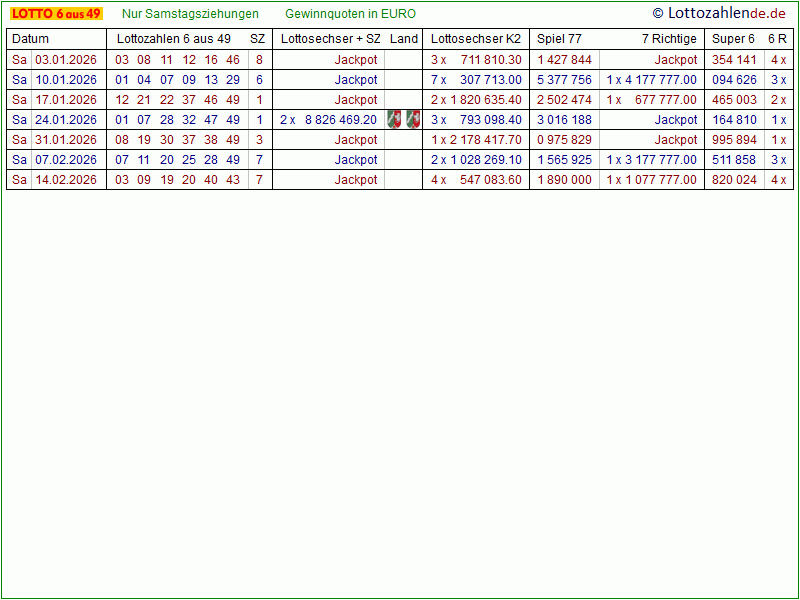Click the first coat of arms icon in Land column
The width and height of the screenshot is (800, 600).
[x=394, y=120]
